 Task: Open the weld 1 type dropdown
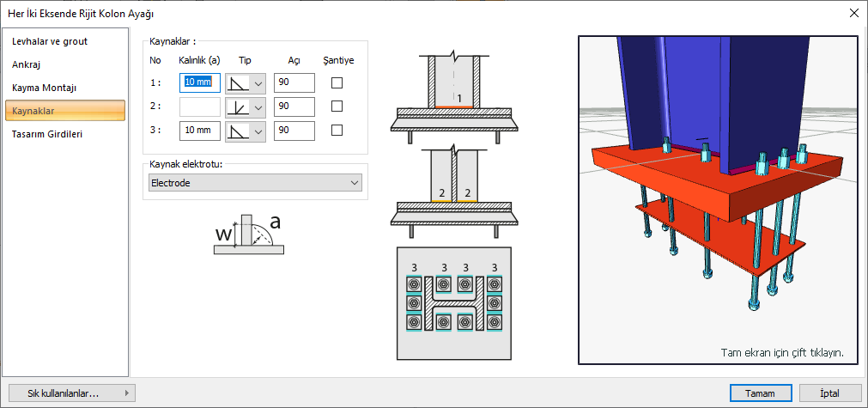[x=246, y=83]
